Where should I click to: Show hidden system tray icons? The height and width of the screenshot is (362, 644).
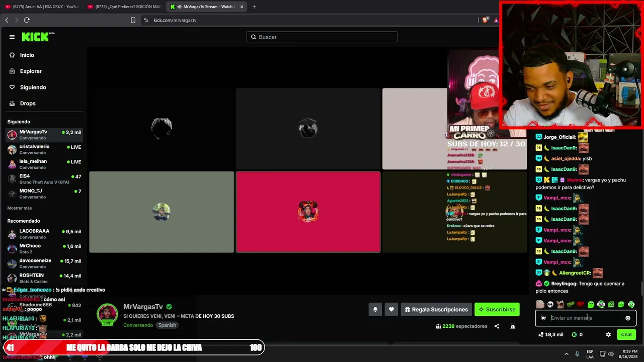(x=566, y=354)
